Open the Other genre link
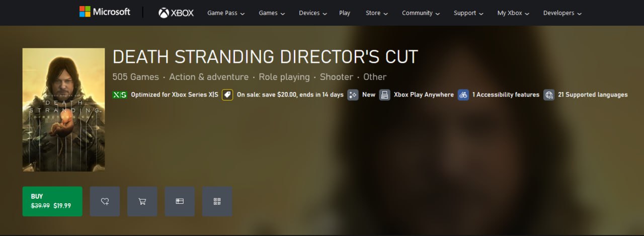The height and width of the screenshot is (236, 644). pos(375,77)
